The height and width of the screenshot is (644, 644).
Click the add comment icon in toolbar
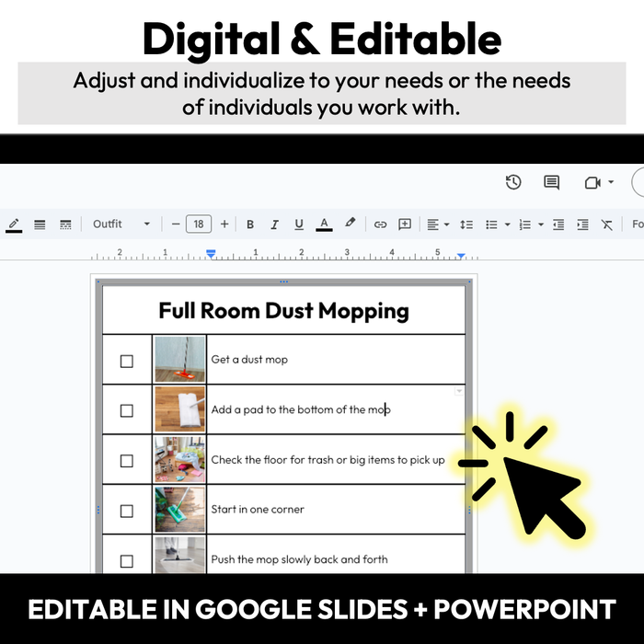[x=405, y=224]
